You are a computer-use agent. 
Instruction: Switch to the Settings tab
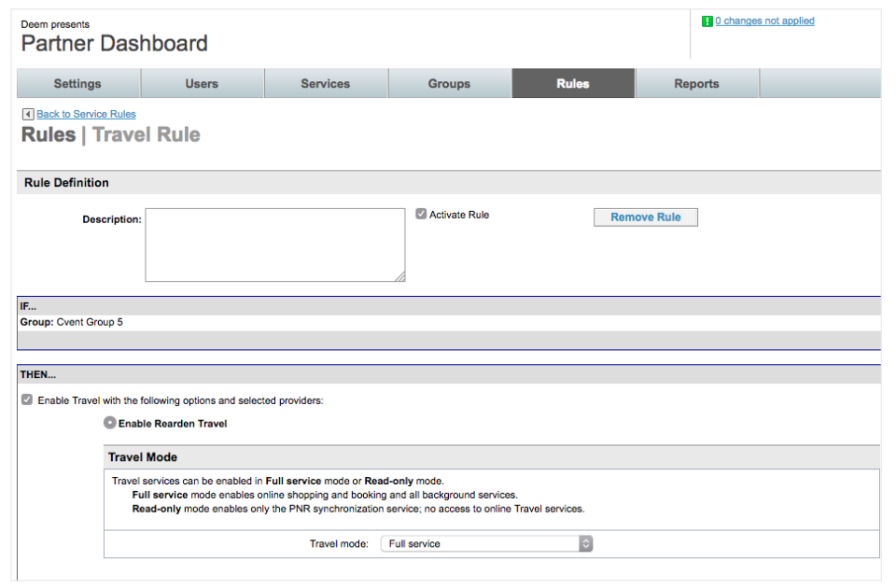pyautogui.click(x=77, y=84)
